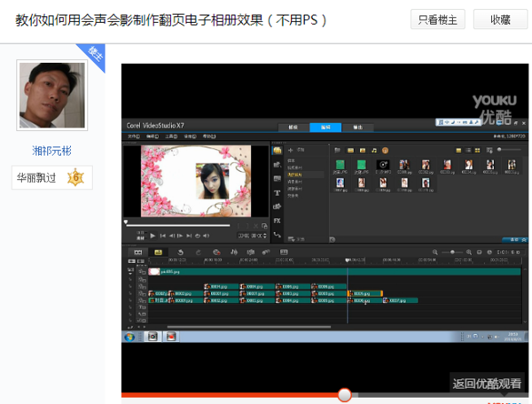Open the Subtitle Editor icon

pyautogui.click(x=284, y=252)
